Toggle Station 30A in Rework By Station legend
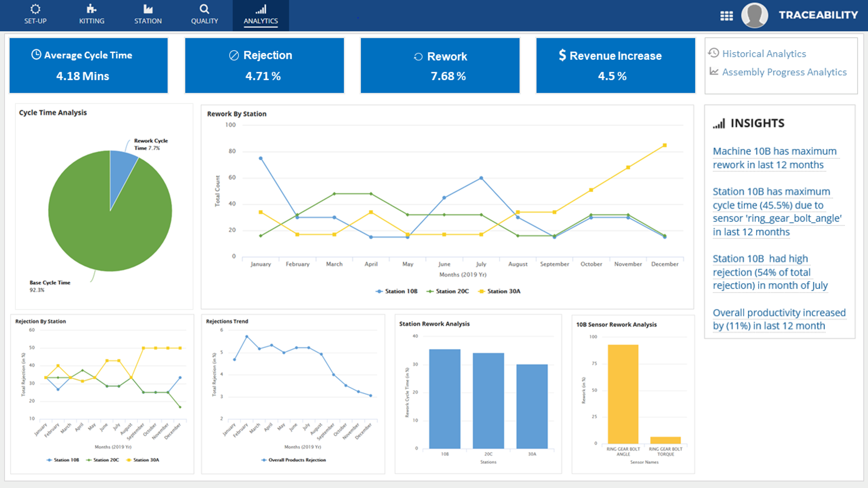868x488 pixels. [499, 291]
